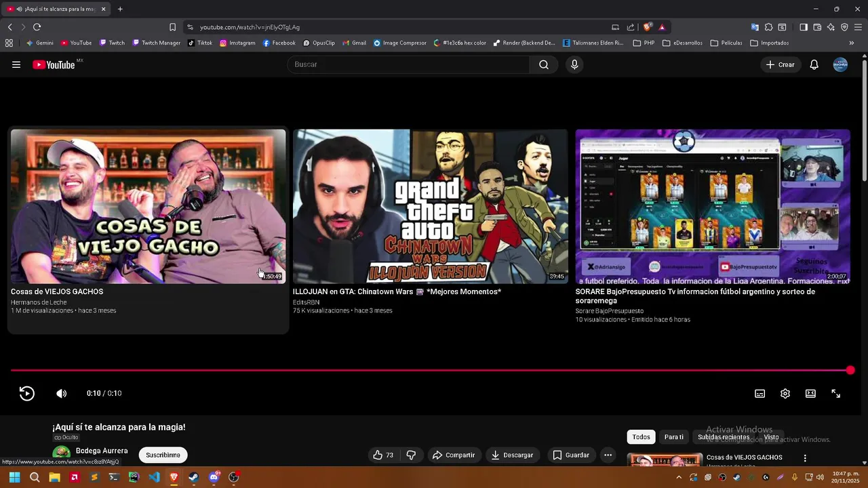This screenshot has height=488, width=868.
Task: Reload the page with the refresh icon
Action: click(37, 27)
